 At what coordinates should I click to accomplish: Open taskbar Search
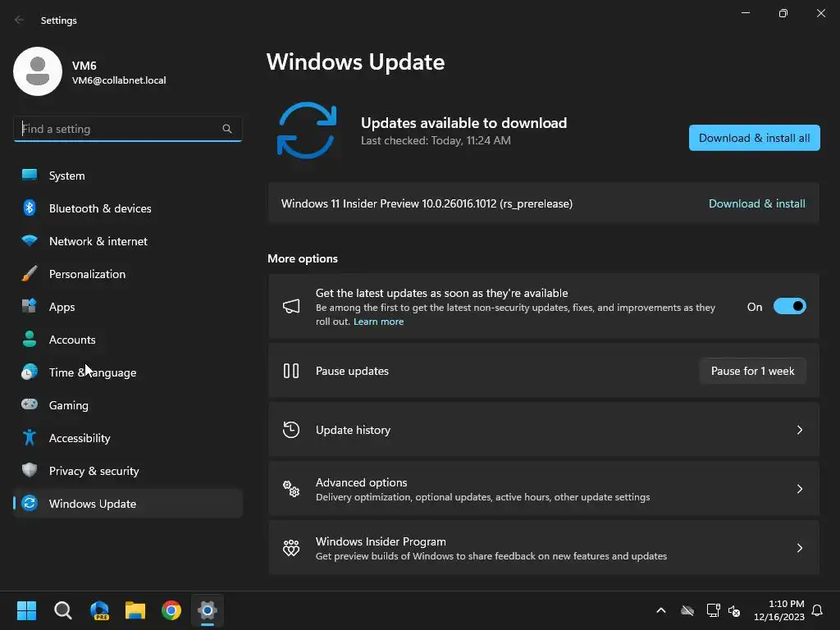(62, 610)
